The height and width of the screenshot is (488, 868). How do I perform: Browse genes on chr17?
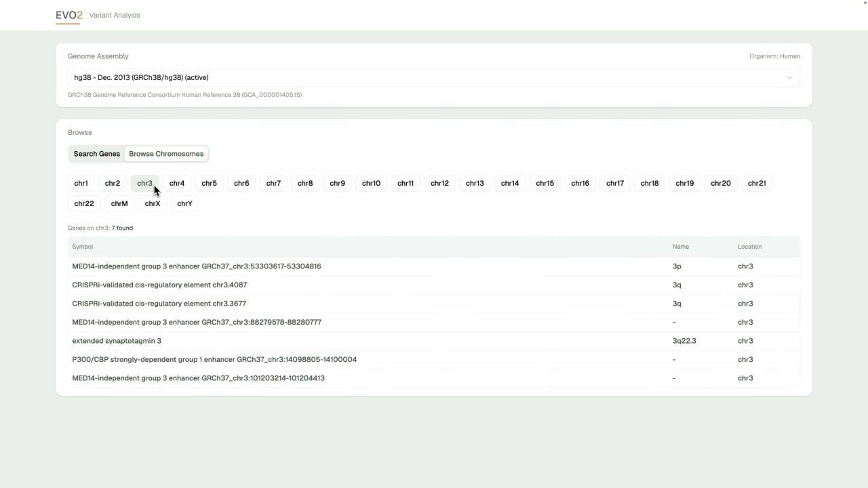(615, 184)
